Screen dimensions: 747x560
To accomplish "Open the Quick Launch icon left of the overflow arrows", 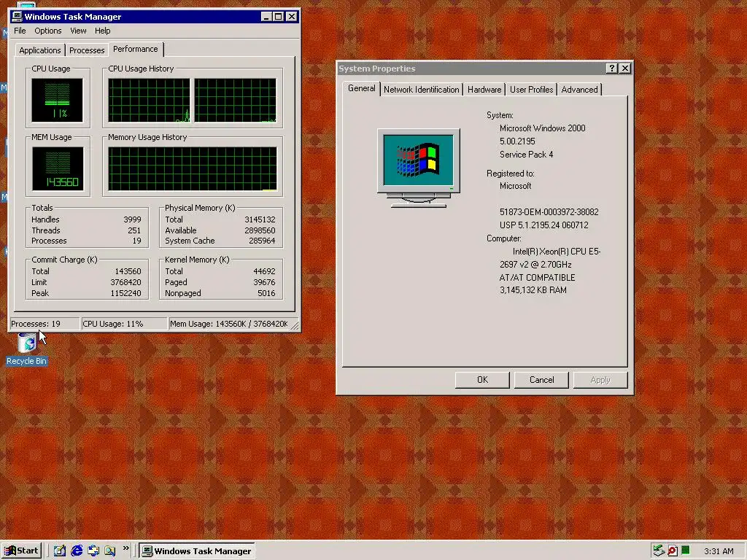I will [110, 551].
